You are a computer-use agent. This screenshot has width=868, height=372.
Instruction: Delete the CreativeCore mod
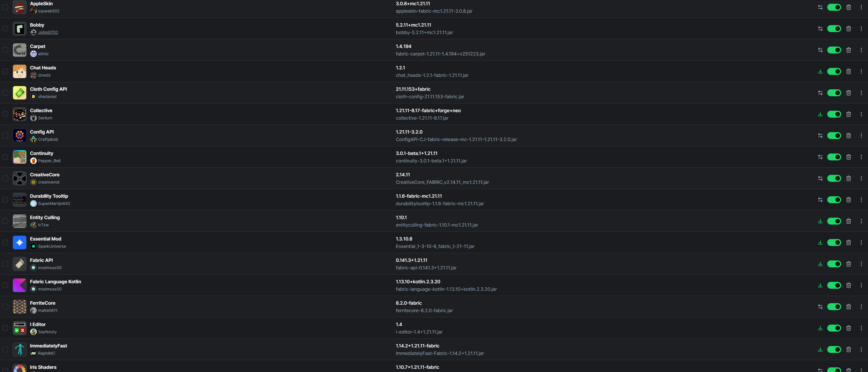848,178
